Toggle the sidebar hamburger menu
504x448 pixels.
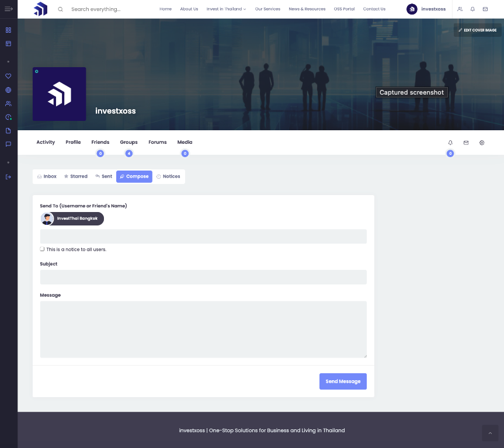[9, 9]
